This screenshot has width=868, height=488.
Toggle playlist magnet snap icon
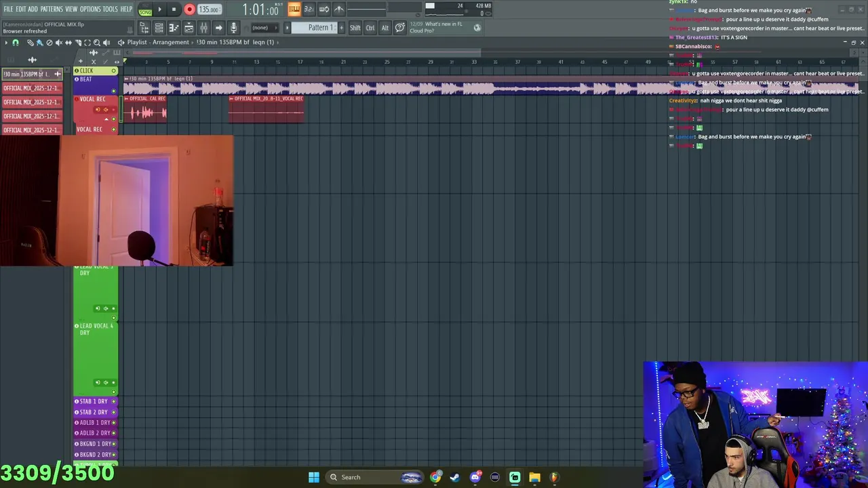(16, 43)
